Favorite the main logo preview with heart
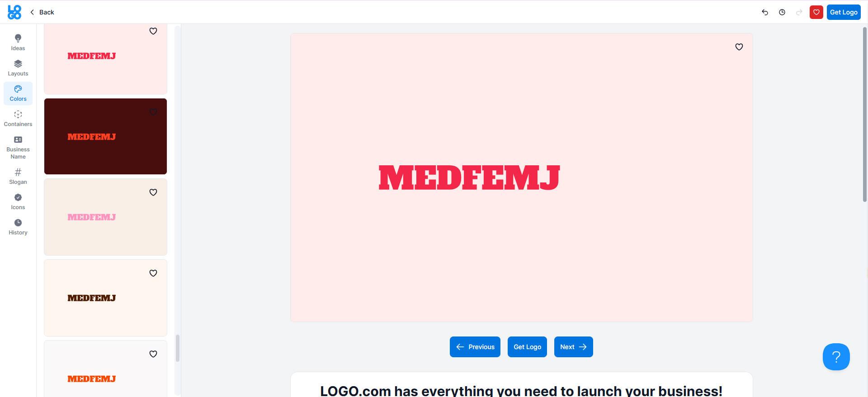This screenshot has height=397, width=868. (x=739, y=47)
